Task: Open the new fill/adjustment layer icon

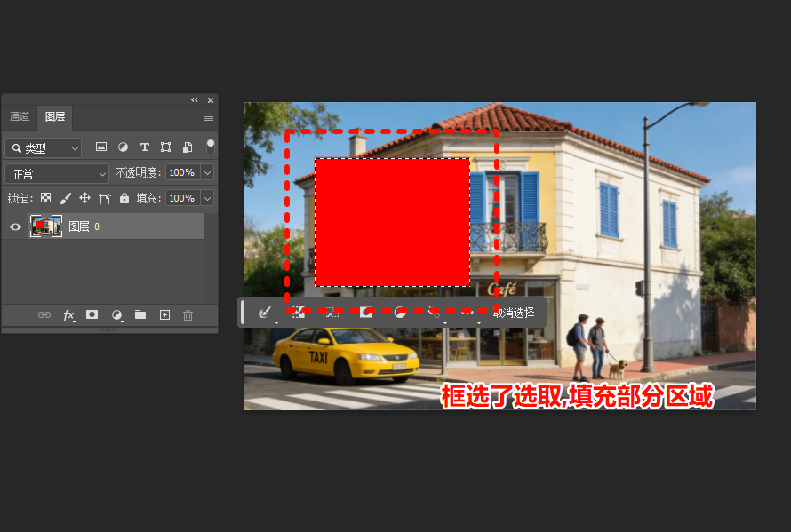Action: tap(116, 314)
